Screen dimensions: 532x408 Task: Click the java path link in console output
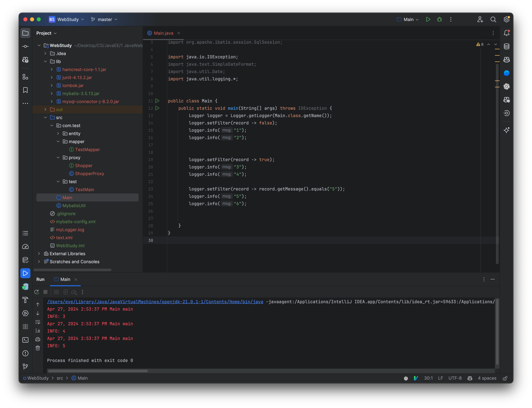(155, 302)
